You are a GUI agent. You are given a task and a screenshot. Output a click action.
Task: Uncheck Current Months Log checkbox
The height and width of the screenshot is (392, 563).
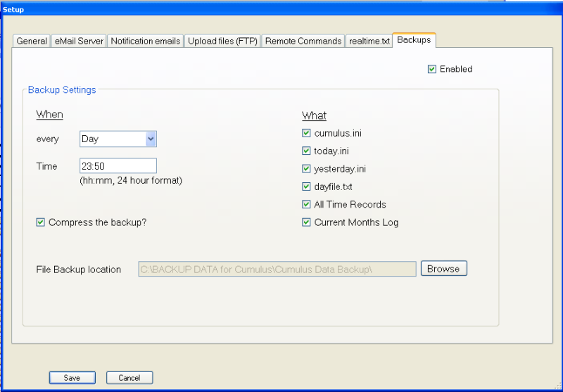pos(306,222)
